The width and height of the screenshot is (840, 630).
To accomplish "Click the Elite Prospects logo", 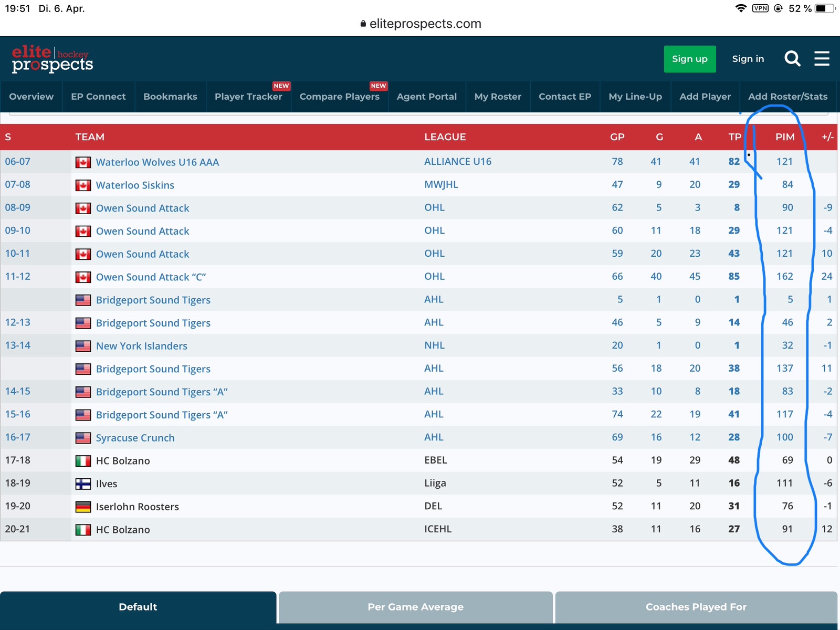I will 52,59.
